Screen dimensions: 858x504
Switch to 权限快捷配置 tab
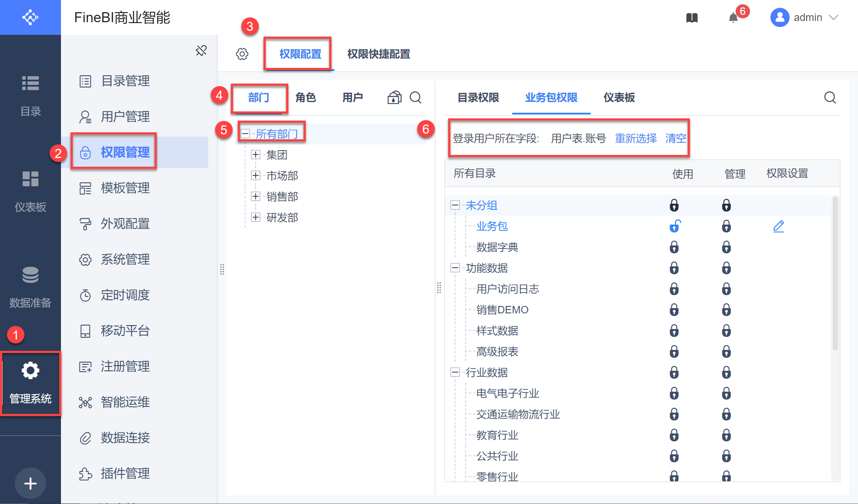(378, 54)
